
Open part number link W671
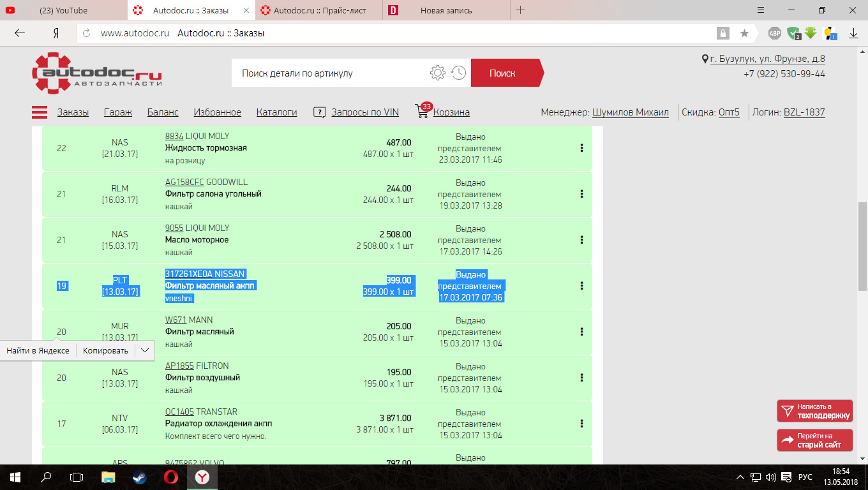pos(176,320)
